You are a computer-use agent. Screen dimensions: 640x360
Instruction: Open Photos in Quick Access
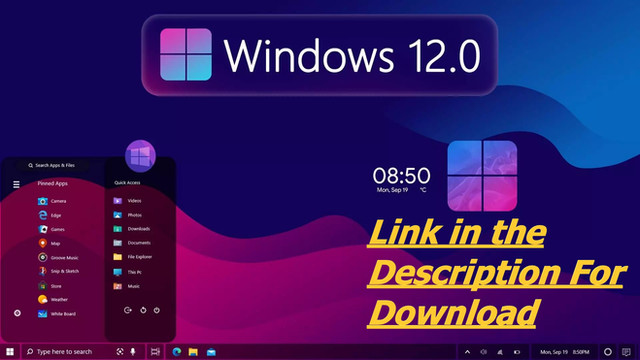[127, 215]
